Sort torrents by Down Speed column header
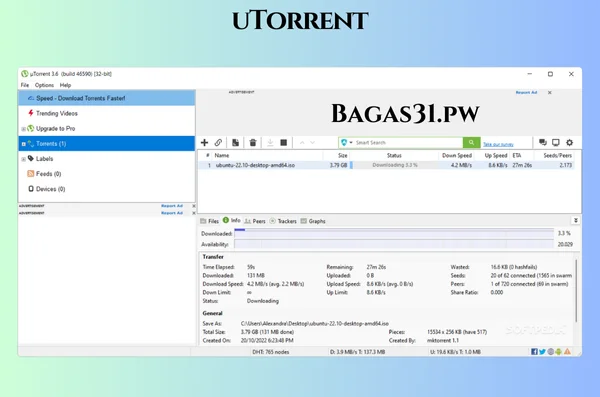 [457, 155]
